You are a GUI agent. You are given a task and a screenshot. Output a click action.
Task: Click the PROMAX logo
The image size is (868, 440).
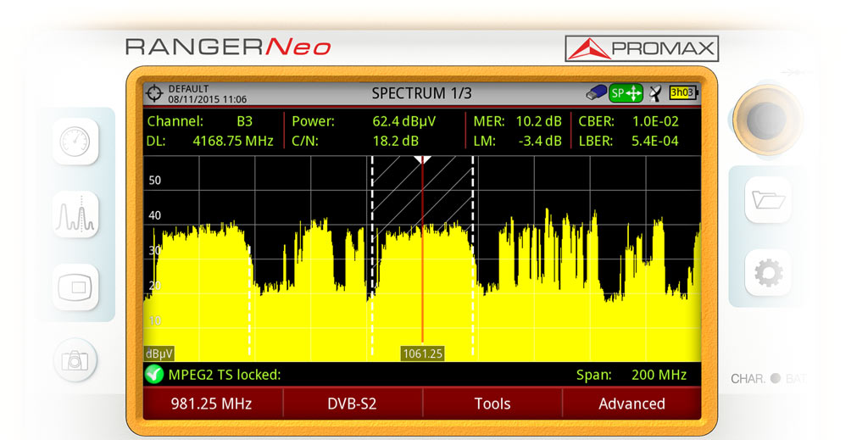pos(642,48)
